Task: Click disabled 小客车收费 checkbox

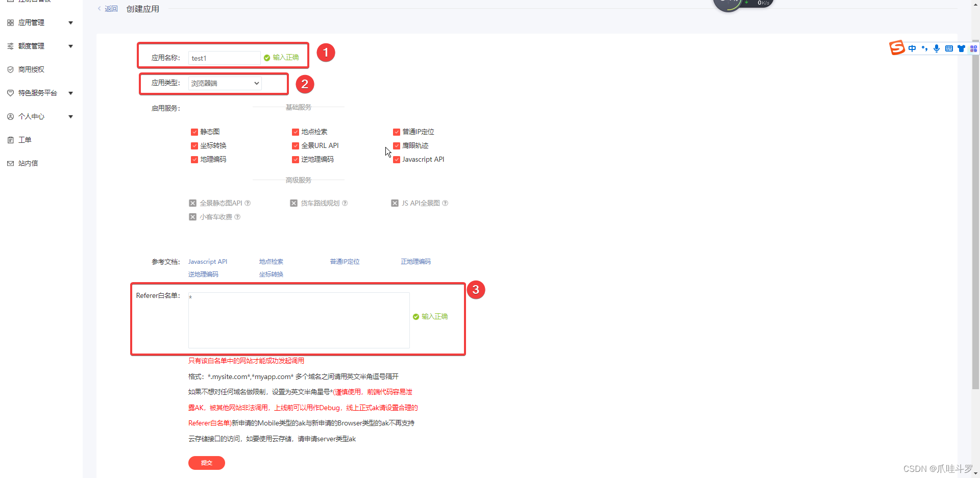Action: point(192,217)
